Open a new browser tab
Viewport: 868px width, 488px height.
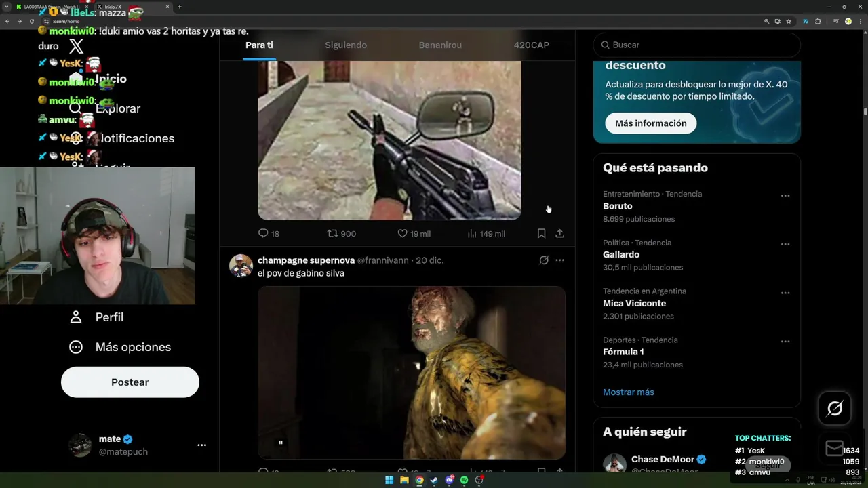click(x=179, y=7)
